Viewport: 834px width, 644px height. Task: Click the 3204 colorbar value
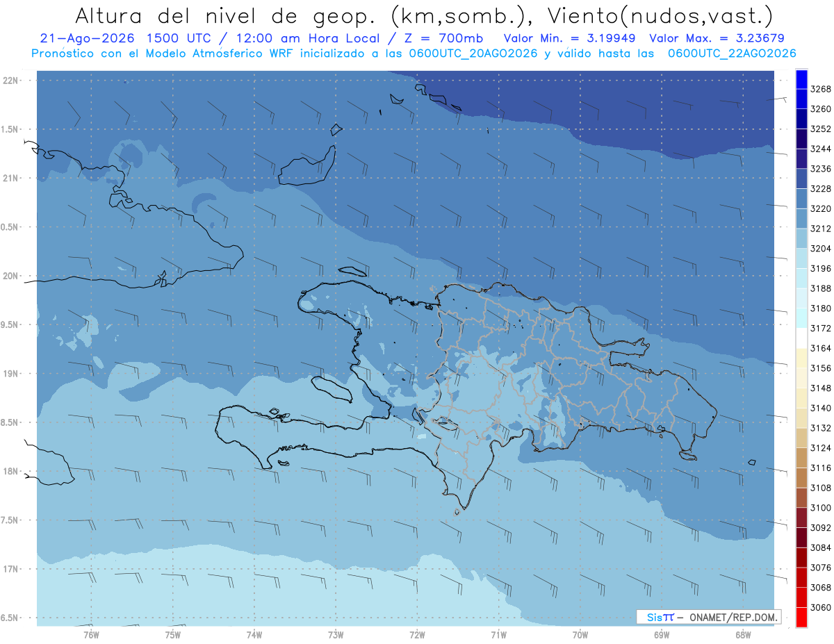pos(821,249)
